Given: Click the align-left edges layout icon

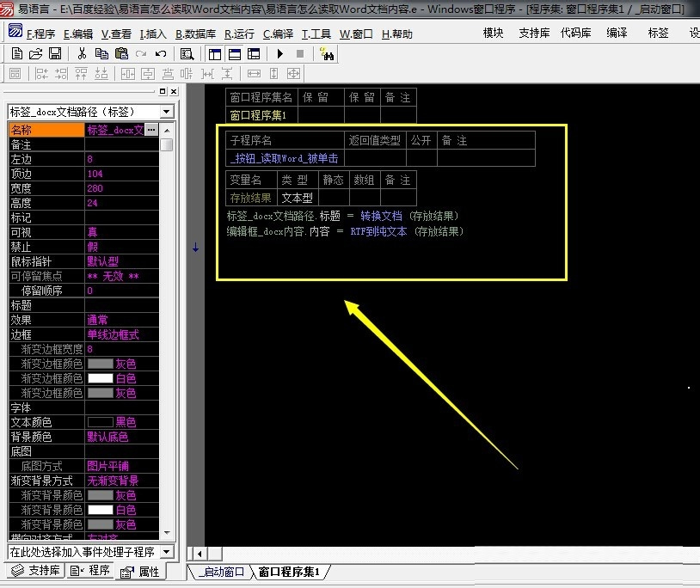Looking at the screenshot, I should (41, 74).
